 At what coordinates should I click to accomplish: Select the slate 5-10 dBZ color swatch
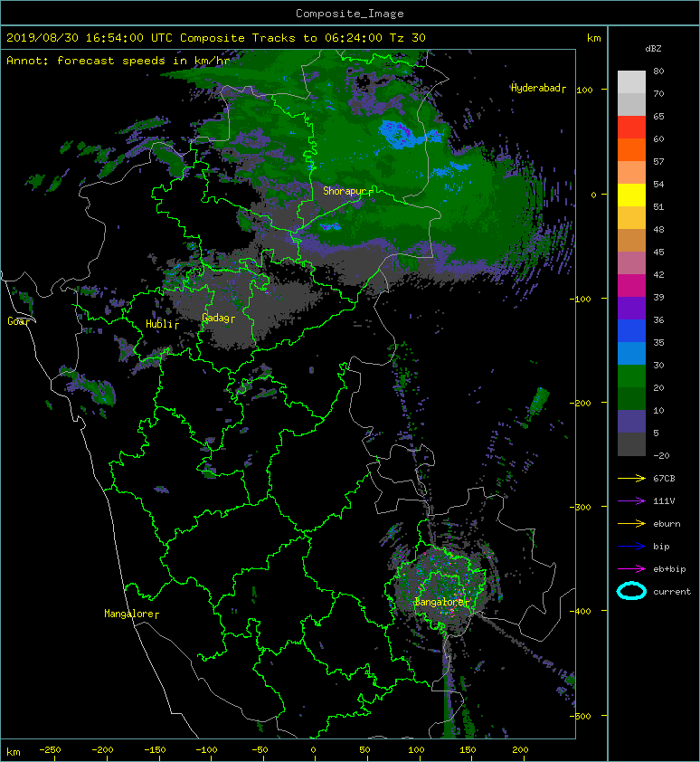[631, 422]
